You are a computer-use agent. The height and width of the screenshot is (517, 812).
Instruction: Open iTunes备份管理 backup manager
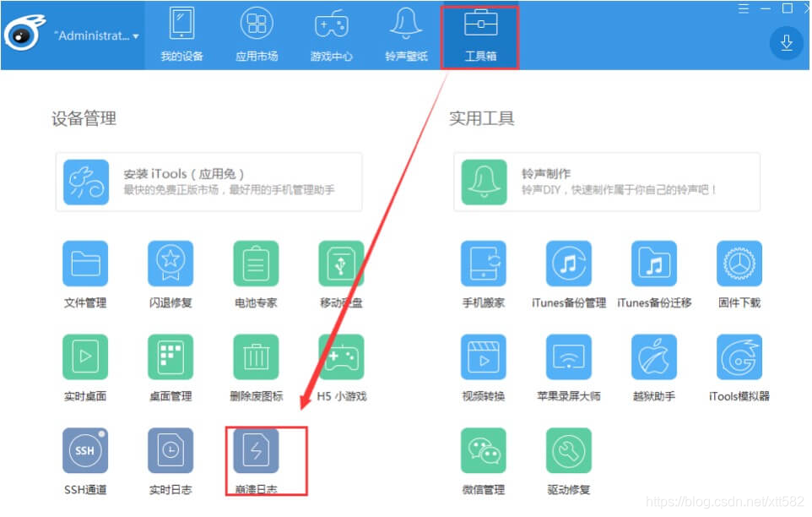pos(569,264)
